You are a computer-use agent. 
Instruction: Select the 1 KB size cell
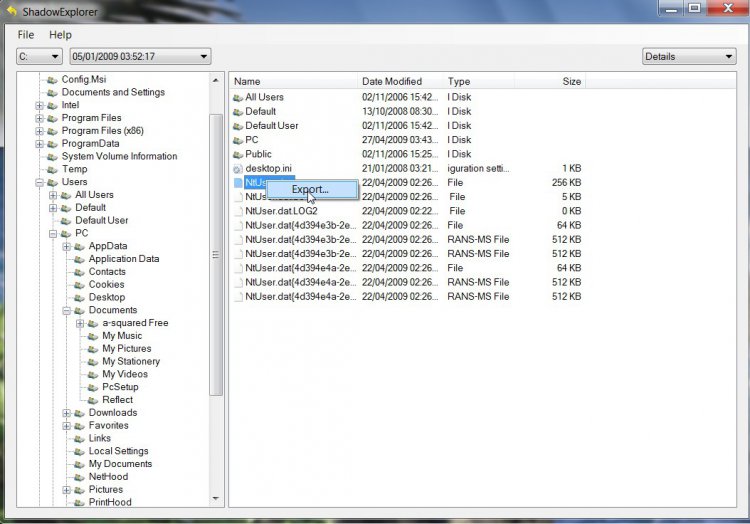[571, 168]
